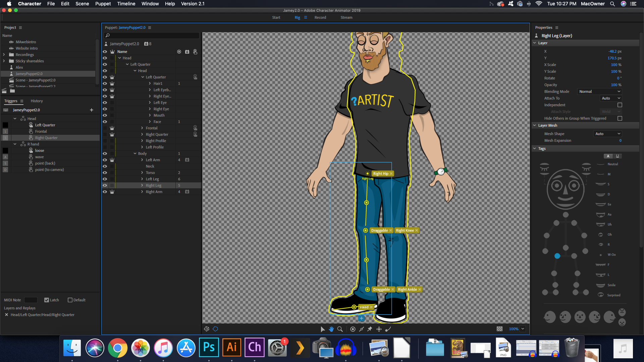The height and width of the screenshot is (362, 644).
Task: Select the pin tool in viewport toolbar
Action: click(x=370, y=329)
